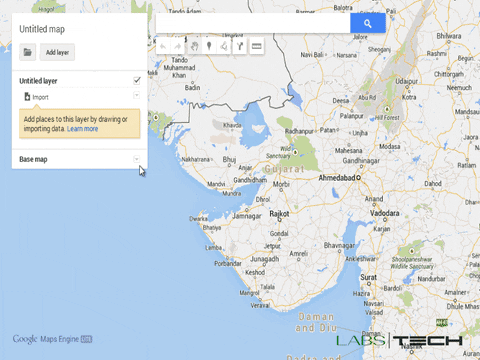Click the Hill Forest park marker icon
The width and height of the screenshot is (480, 360).
click(x=387, y=109)
